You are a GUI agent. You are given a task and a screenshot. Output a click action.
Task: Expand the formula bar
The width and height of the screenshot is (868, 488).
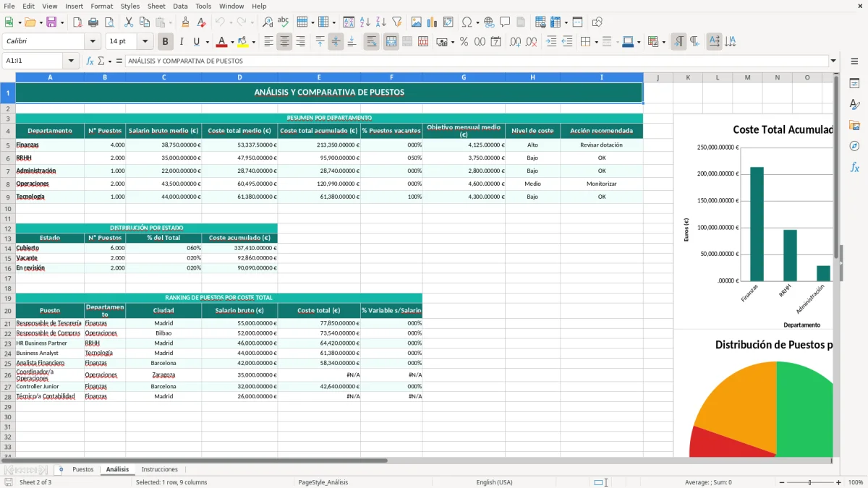[833, 61]
